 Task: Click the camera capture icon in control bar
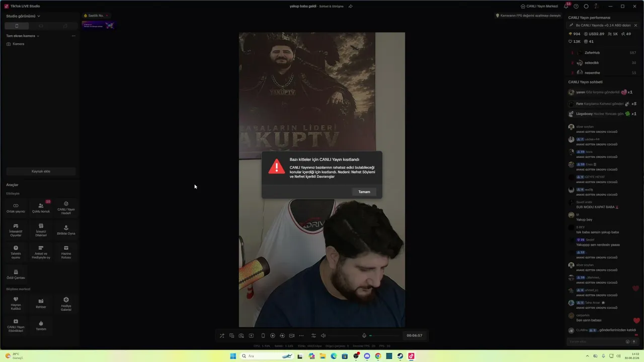[242, 335]
